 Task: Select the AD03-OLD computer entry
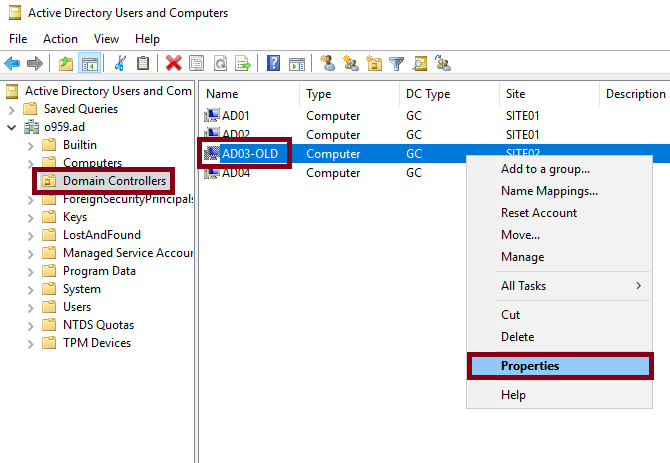click(250, 154)
